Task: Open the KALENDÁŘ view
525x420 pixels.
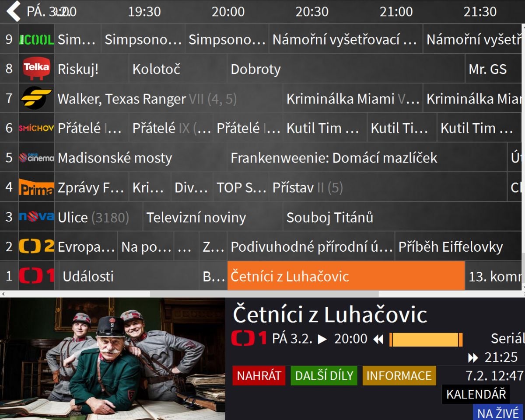Action: [476, 394]
